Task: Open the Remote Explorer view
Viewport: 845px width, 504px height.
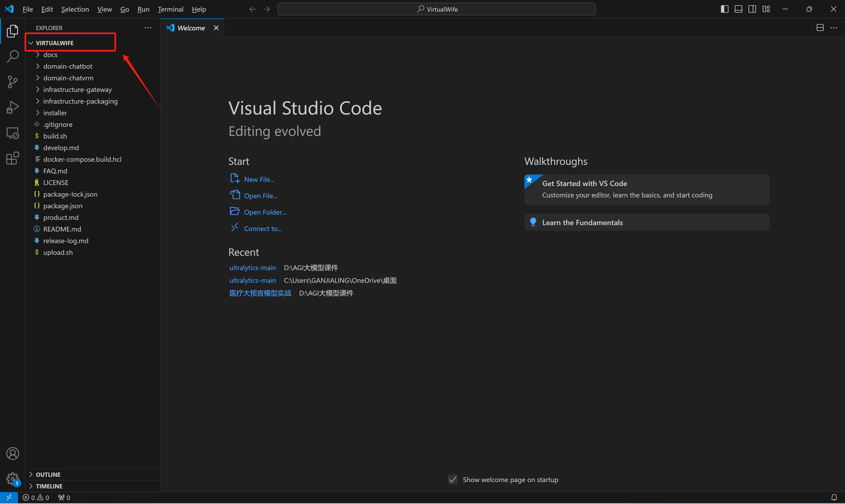Action: [13, 133]
